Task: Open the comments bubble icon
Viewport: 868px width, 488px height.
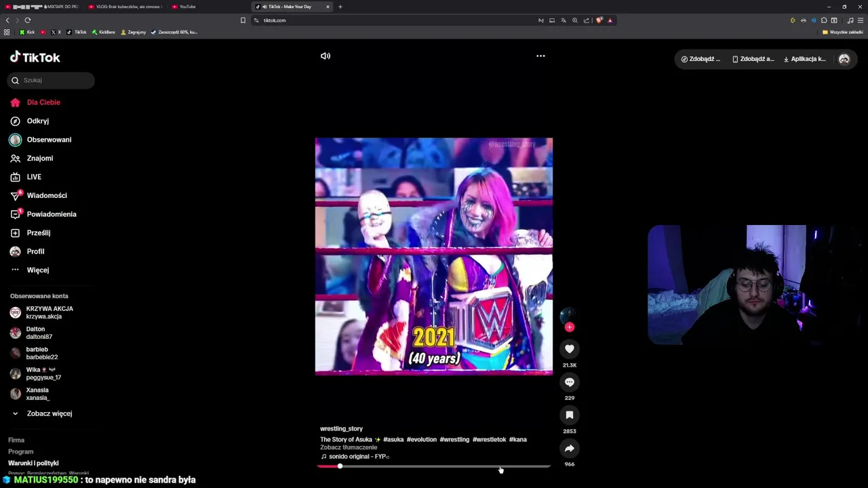Action: (x=570, y=382)
